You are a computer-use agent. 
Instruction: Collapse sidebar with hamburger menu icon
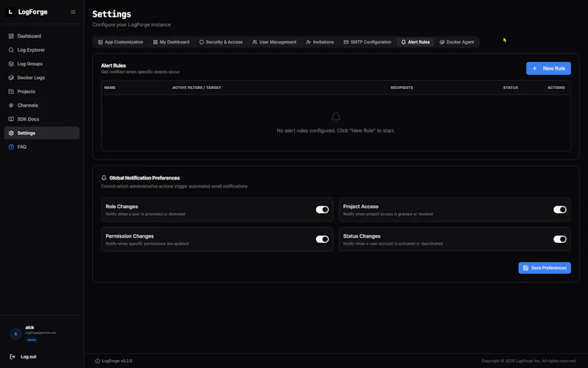coord(73,12)
